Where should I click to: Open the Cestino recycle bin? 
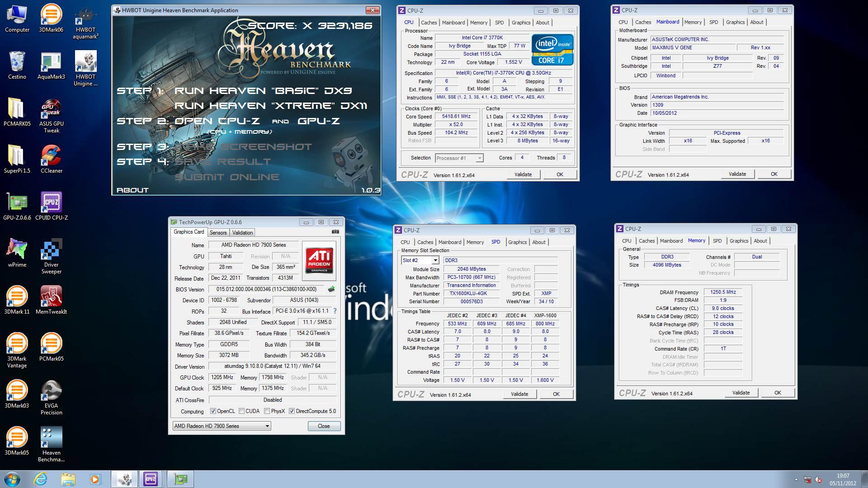point(17,65)
